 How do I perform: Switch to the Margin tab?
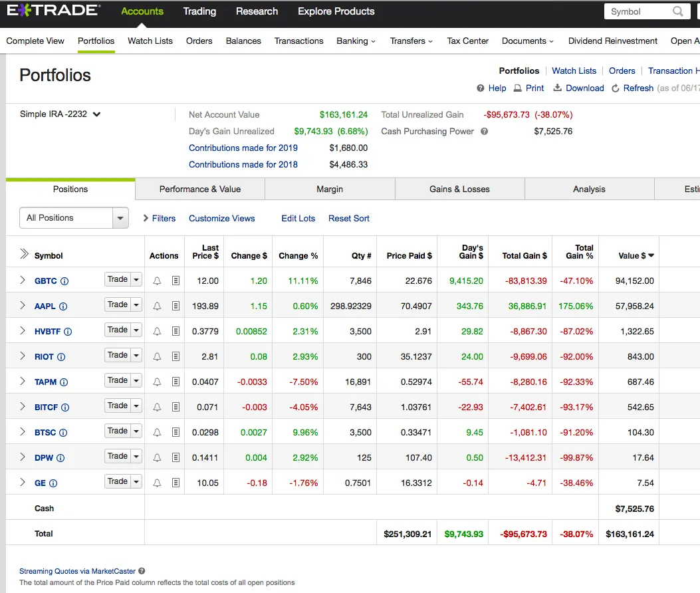pyautogui.click(x=330, y=189)
